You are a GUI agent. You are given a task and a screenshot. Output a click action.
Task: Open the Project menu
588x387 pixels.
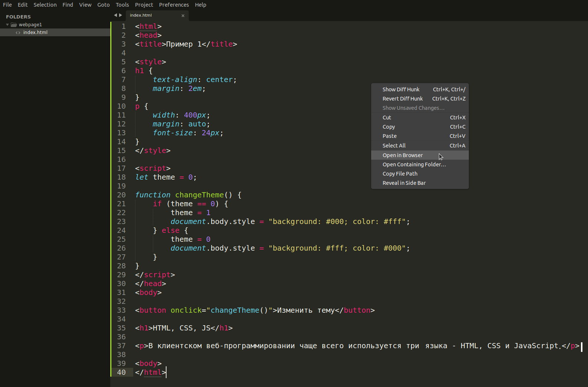tap(144, 5)
